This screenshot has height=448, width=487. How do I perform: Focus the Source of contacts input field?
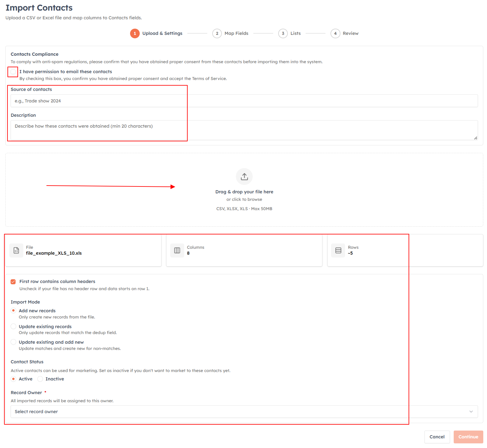[x=244, y=101]
